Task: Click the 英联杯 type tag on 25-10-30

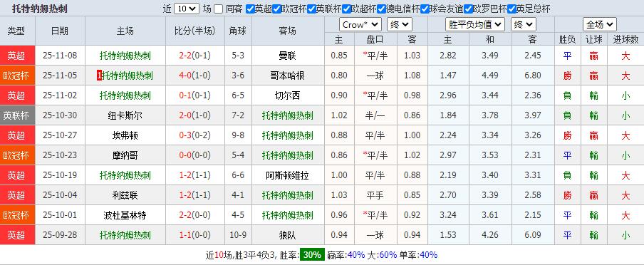Action: tap(17, 115)
